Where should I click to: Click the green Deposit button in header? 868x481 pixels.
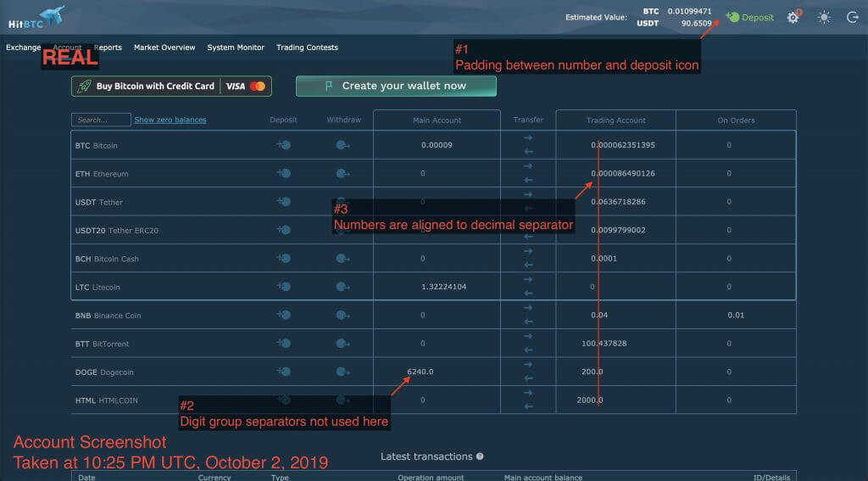click(749, 17)
